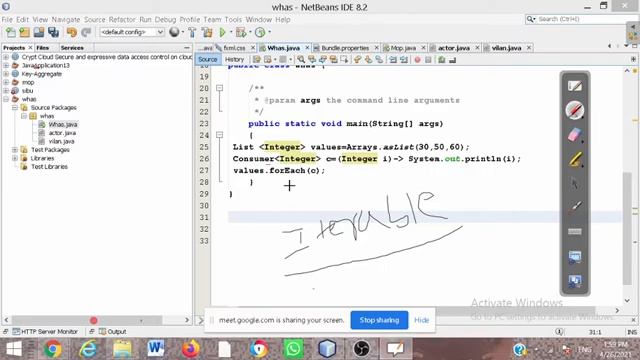Click the Hide link in sharing bar
Screen dimensions: 640x360
pyautogui.click(x=422, y=320)
